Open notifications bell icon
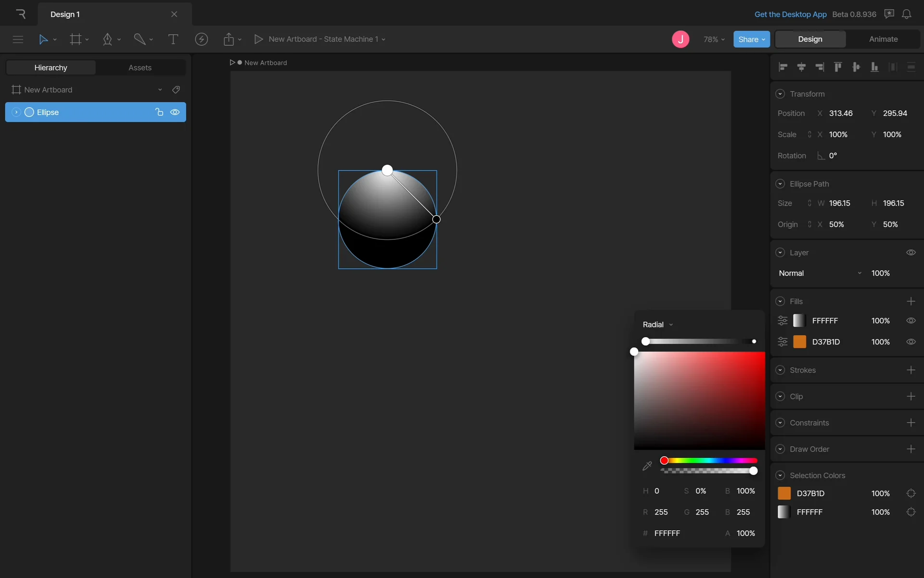Image resolution: width=924 pixels, height=578 pixels. click(x=906, y=14)
